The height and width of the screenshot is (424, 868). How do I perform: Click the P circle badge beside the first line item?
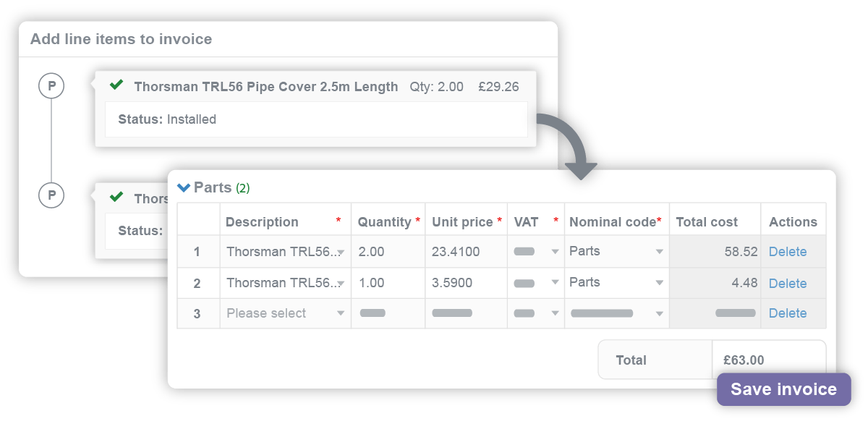coord(50,85)
